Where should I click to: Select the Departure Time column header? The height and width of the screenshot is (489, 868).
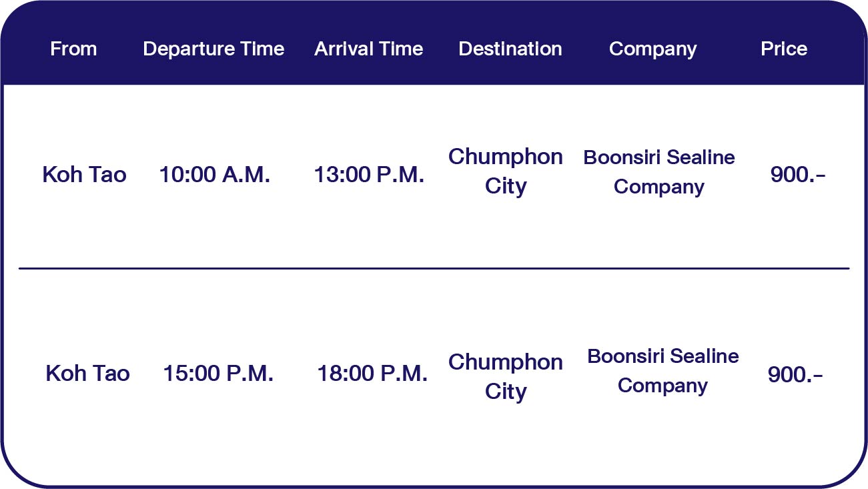pyautogui.click(x=213, y=49)
